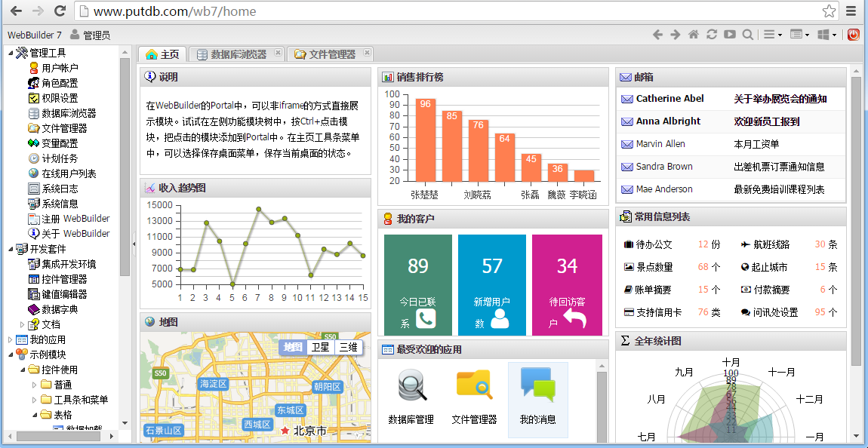Click the play icon in the WebBuilder toolbar
This screenshot has height=448, width=868.
pos(730,35)
